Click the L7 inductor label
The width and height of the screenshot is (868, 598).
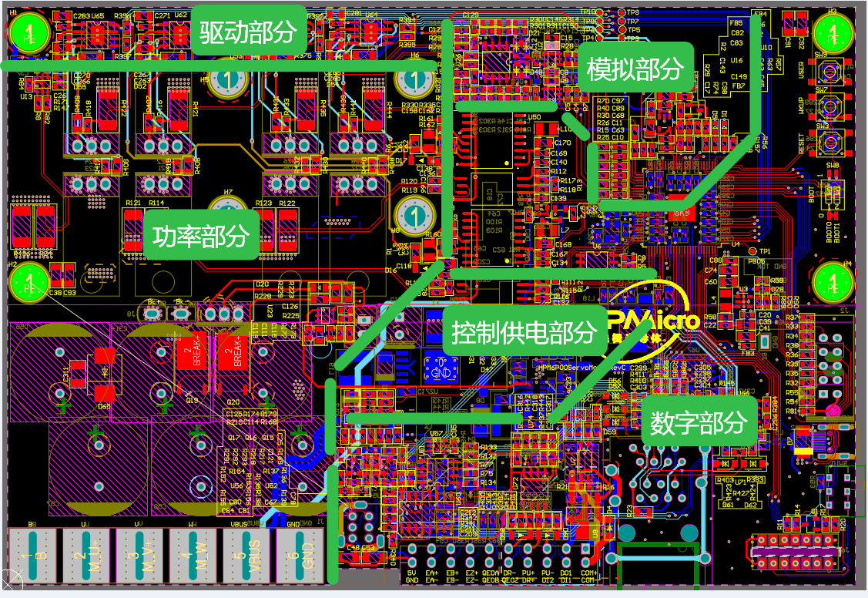pyautogui.click(x=565, y=230)
